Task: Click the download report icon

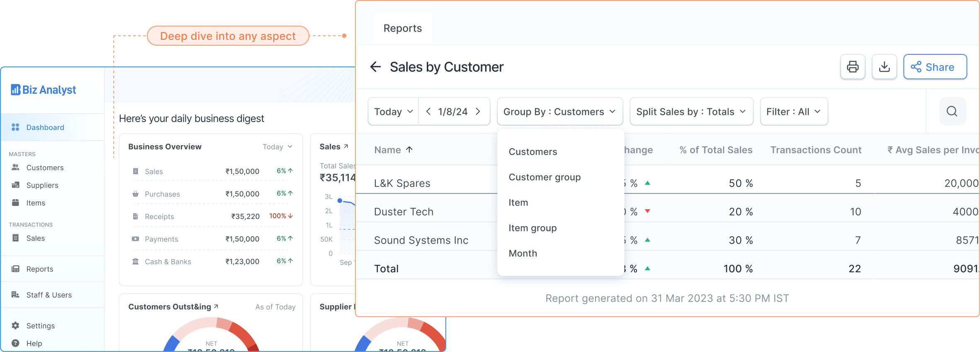Action: point(884,67)
